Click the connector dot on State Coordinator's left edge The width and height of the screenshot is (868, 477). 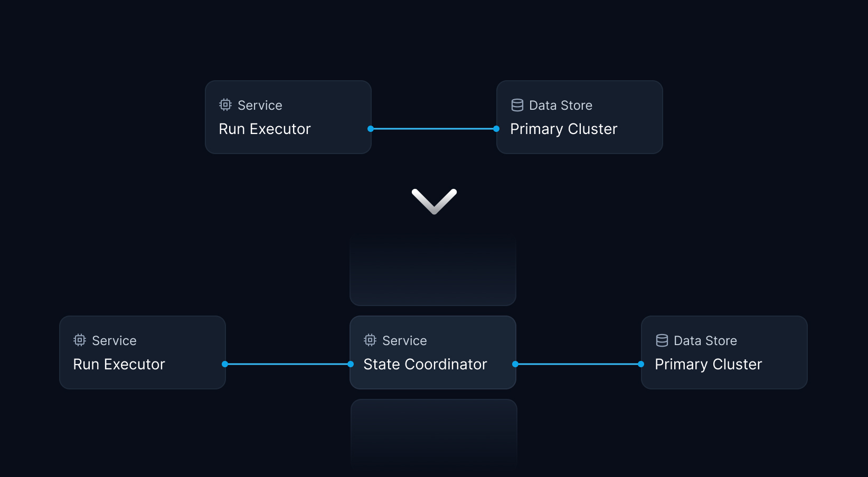click(351, 364)
